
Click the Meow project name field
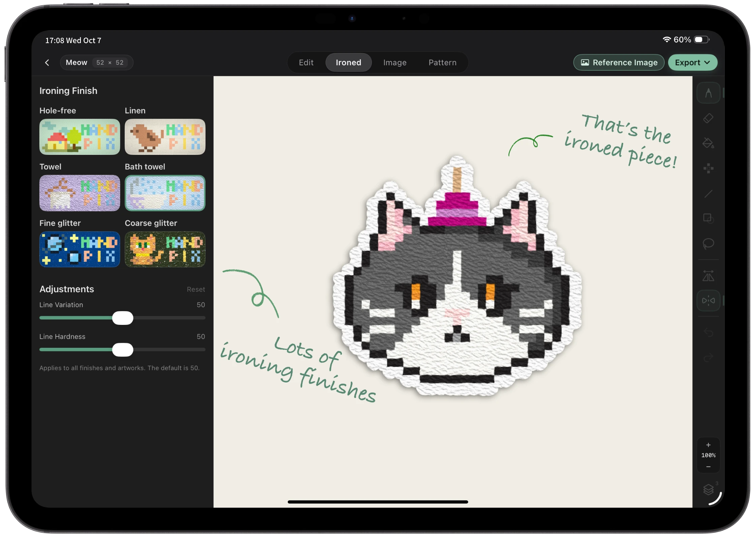click(97, 63)
